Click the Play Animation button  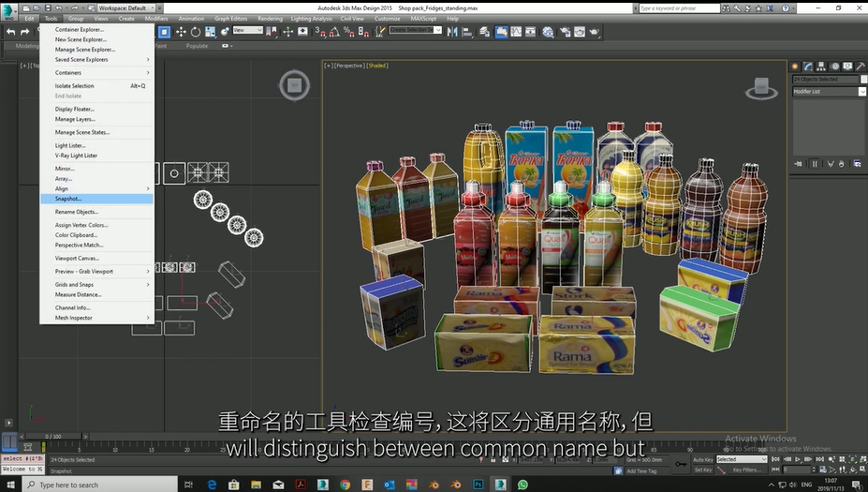798,459
